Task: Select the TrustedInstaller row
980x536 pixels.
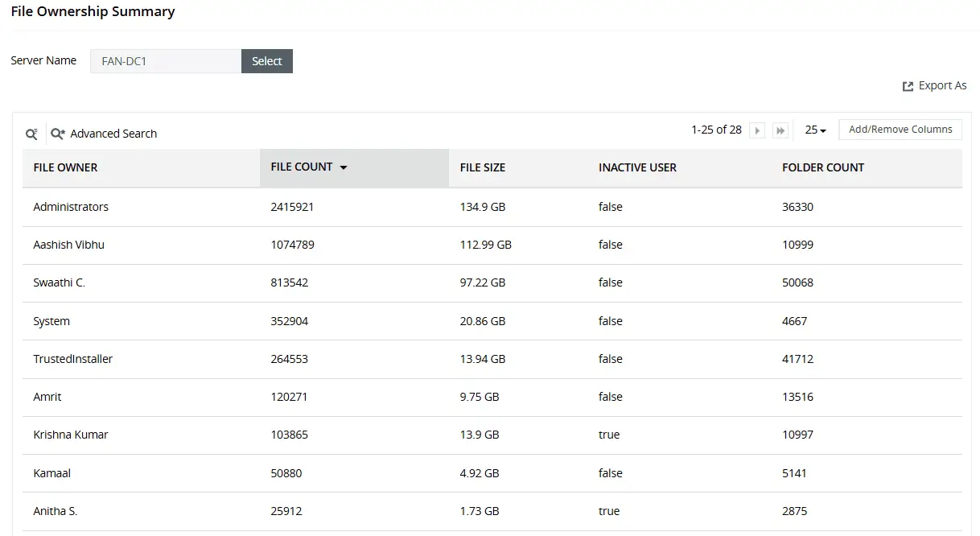Action: pyautogui.click(x=73, y=359)
